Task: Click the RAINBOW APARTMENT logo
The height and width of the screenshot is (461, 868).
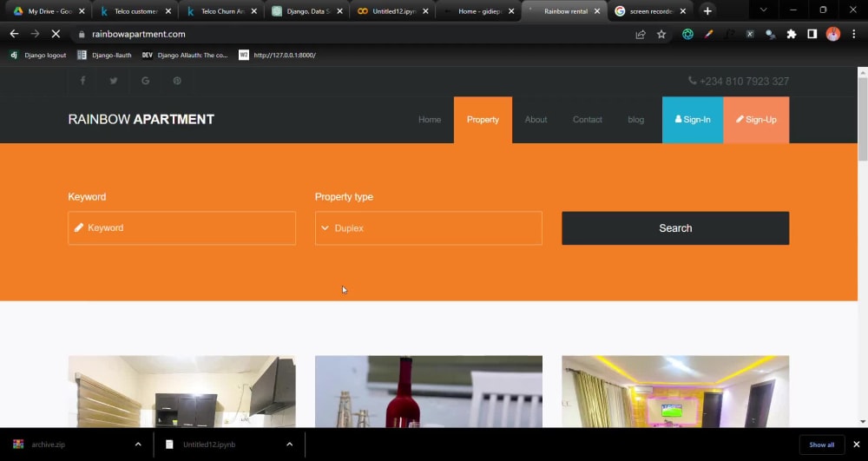Action: tap(141, 120)
